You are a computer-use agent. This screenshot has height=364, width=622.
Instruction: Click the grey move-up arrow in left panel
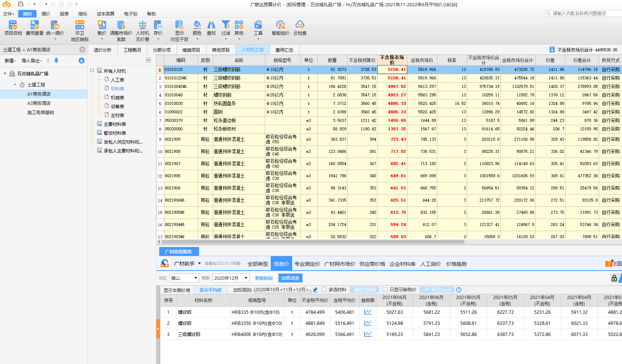pos(48,60)
